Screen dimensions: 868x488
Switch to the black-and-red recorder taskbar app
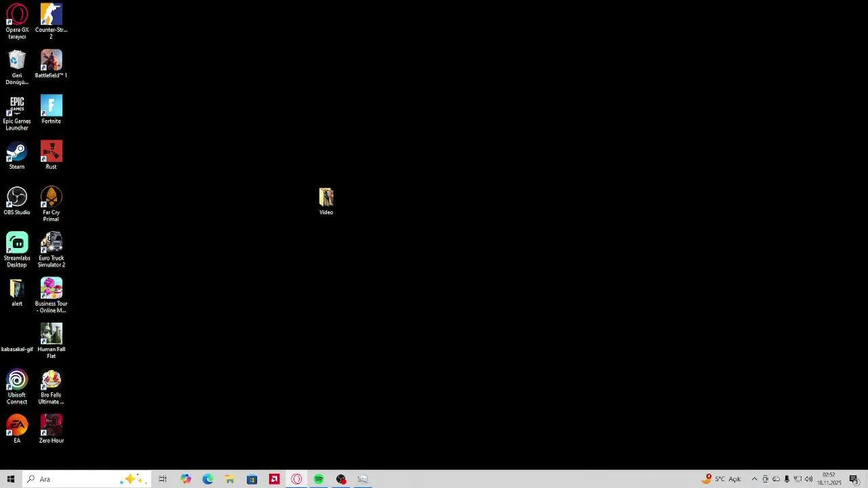pos(341,479)
